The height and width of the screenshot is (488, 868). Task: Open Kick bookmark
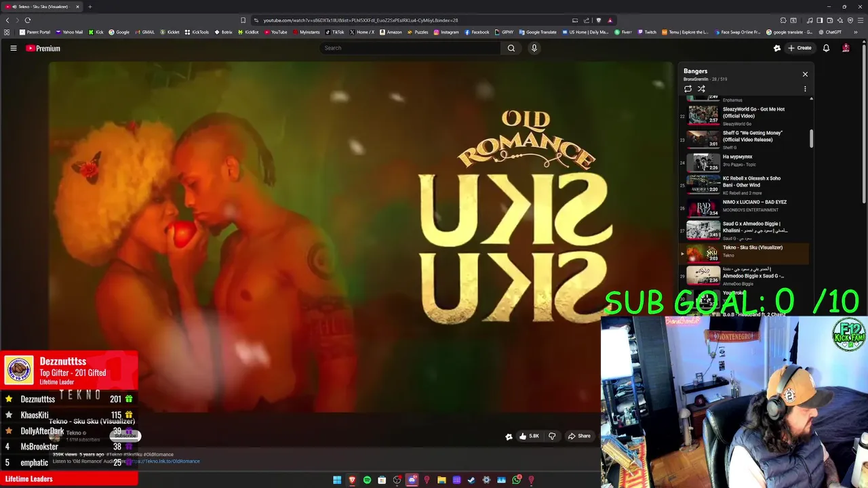coord(96,32)
